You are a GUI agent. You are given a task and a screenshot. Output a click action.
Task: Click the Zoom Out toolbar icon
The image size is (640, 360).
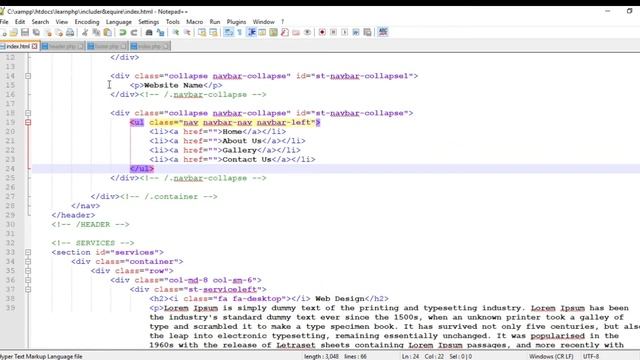click(187, 32)
